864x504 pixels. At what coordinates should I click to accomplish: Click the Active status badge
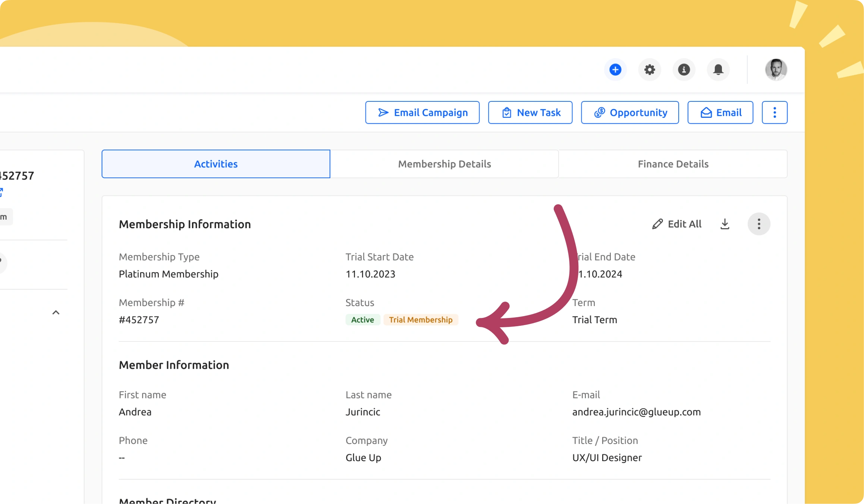coord(362,320)
